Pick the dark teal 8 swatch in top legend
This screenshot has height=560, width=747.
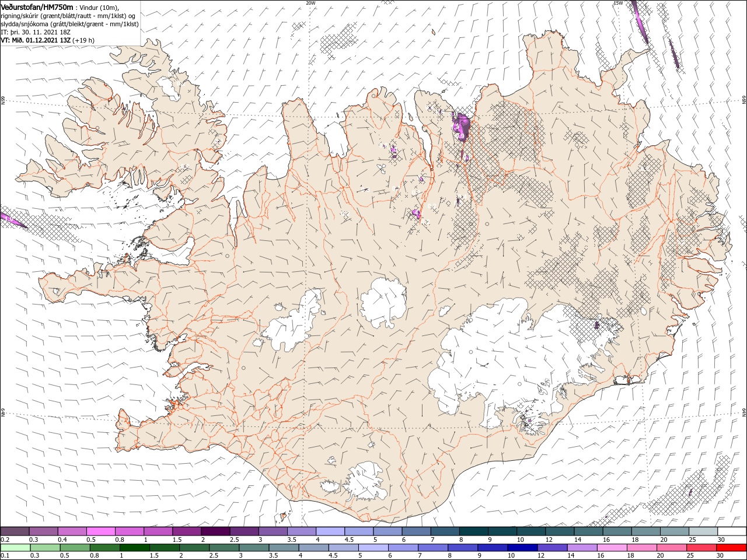(x=474, y=531)
